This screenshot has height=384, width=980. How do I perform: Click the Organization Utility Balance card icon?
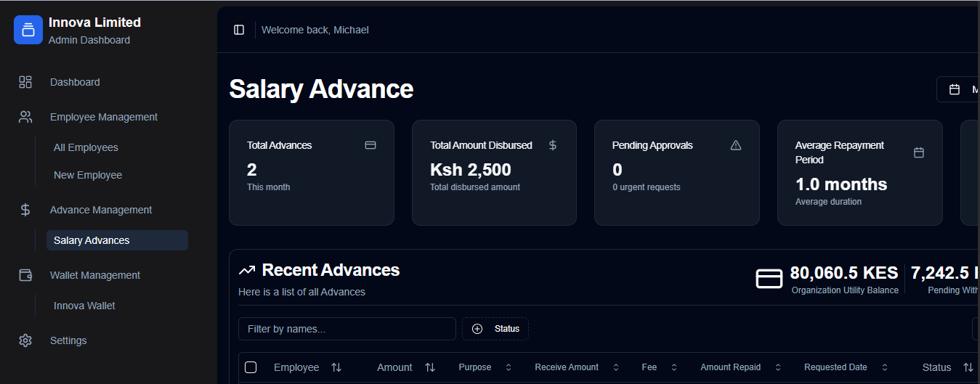769,279
